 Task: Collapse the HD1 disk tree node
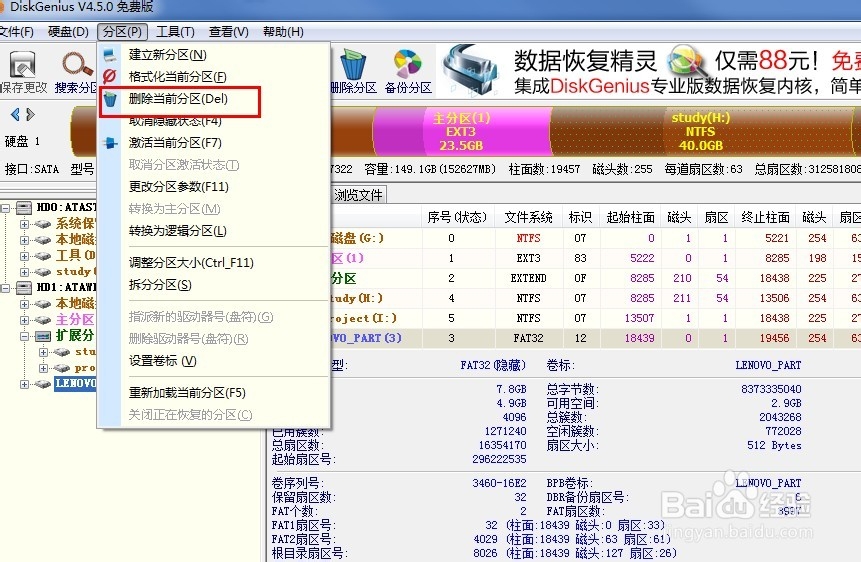(x=5, y=288)
